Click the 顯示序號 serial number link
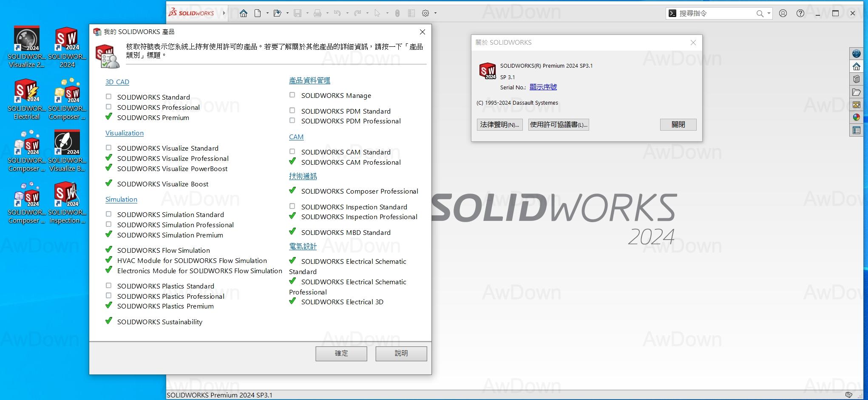 pyautogui.click(x=543, y=87)
